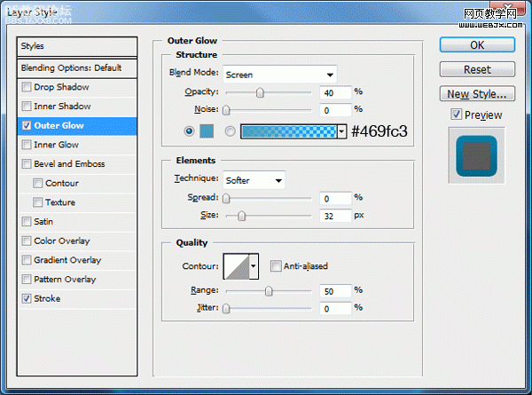Open the Inner Glow settings row
The width and height of the screenshot is (532, 395).
tap(77, 145)
